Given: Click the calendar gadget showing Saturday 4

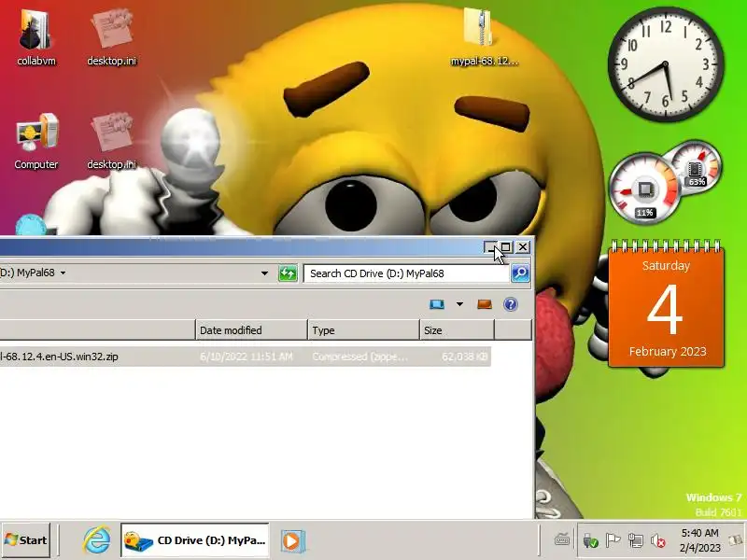Looking at the screenshot, I should tap(666, 305).
